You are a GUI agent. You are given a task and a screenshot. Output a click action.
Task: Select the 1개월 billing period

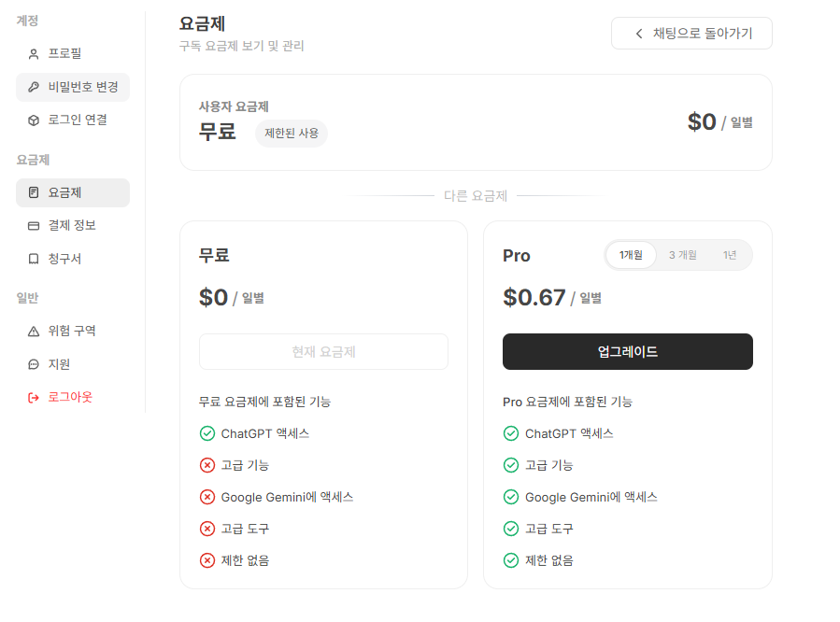pyautogui.click(x=631, y=255)
